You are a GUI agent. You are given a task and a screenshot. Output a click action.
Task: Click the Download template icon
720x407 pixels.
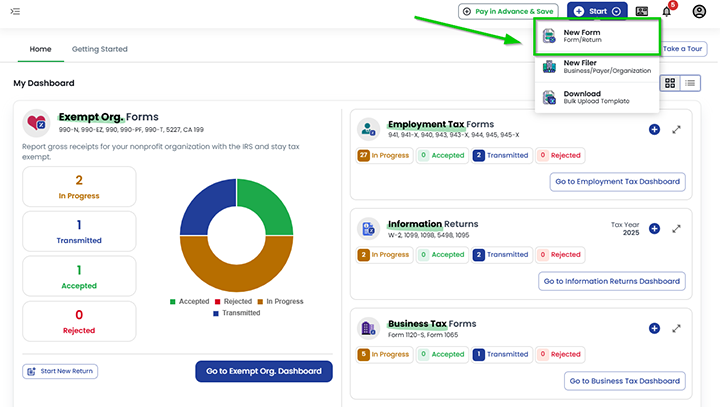[549, 97]
